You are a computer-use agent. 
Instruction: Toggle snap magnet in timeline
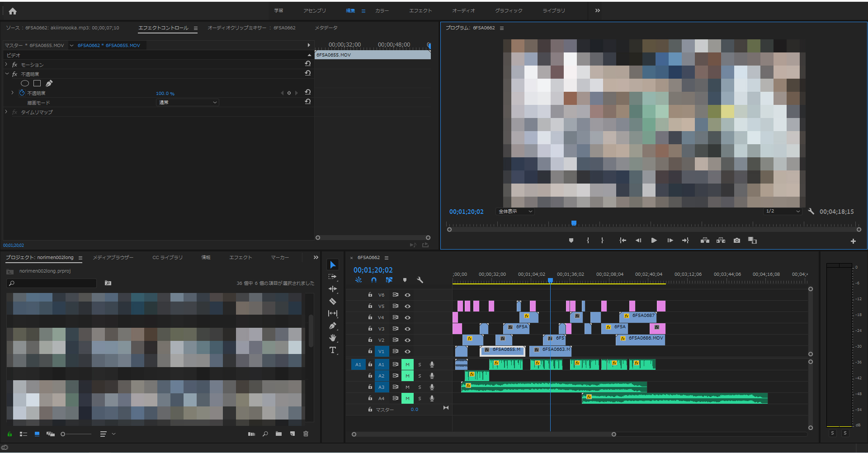(373, 280)
